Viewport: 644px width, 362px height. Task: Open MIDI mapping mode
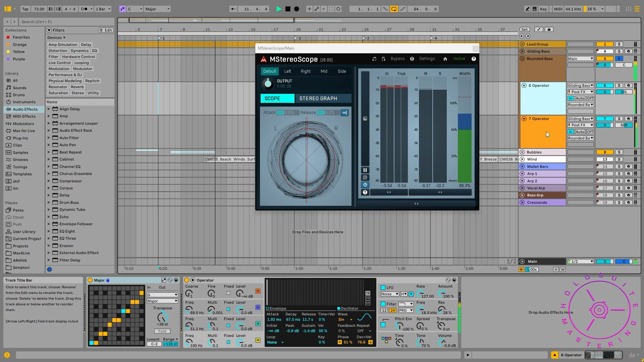point(558,9)
